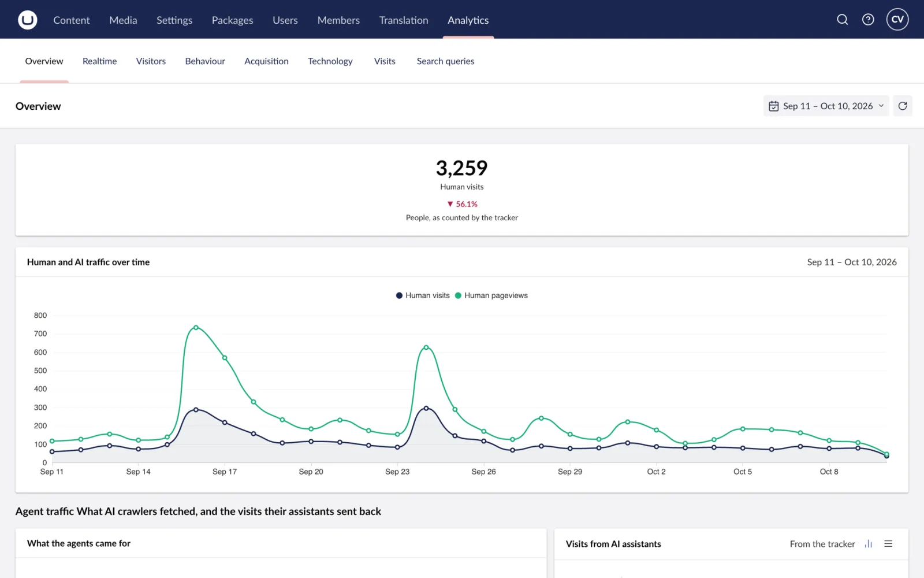Open the Visitors tab

coord(151,61)
